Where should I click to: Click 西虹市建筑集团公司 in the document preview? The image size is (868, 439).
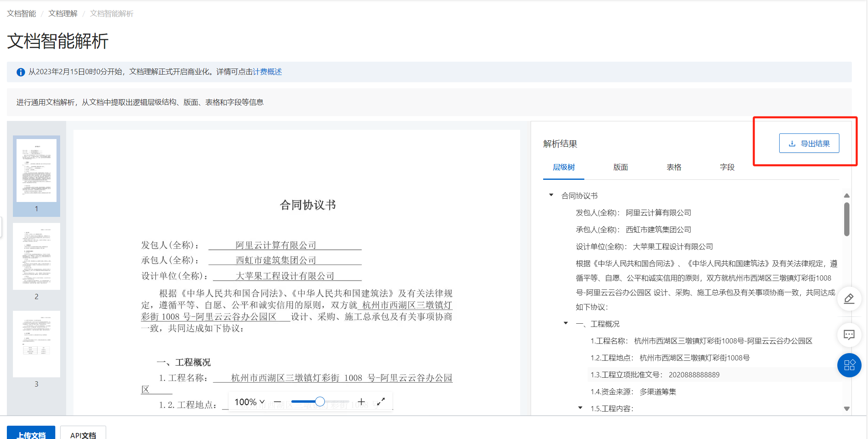click(x=276, y=260)
